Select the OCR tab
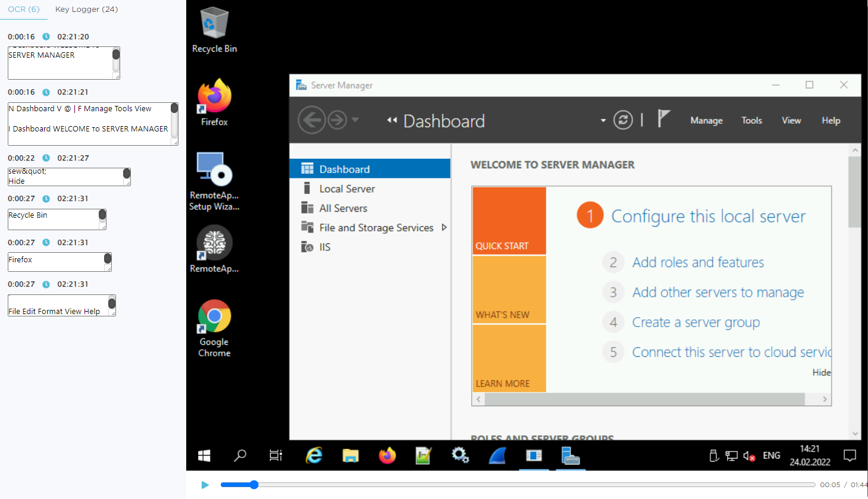Image resolution: width=868 pixels, height=499 pixels. pyautogui.click(x=24, y=10)
